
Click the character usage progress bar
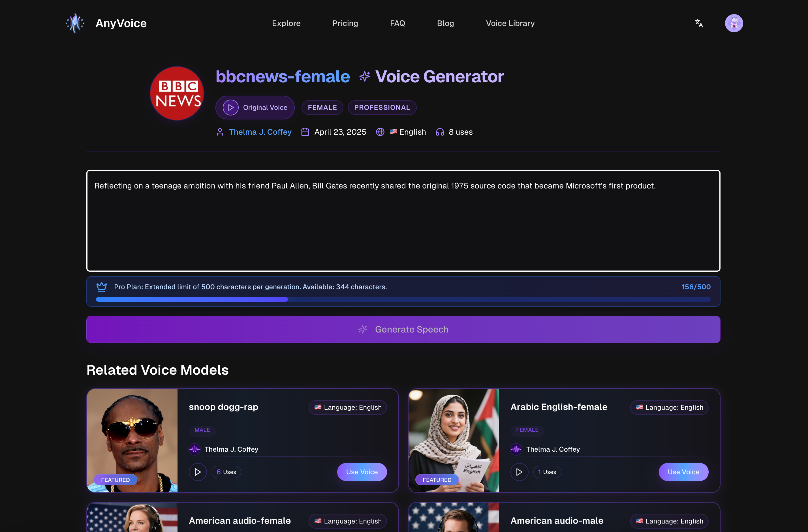point(403,299)
